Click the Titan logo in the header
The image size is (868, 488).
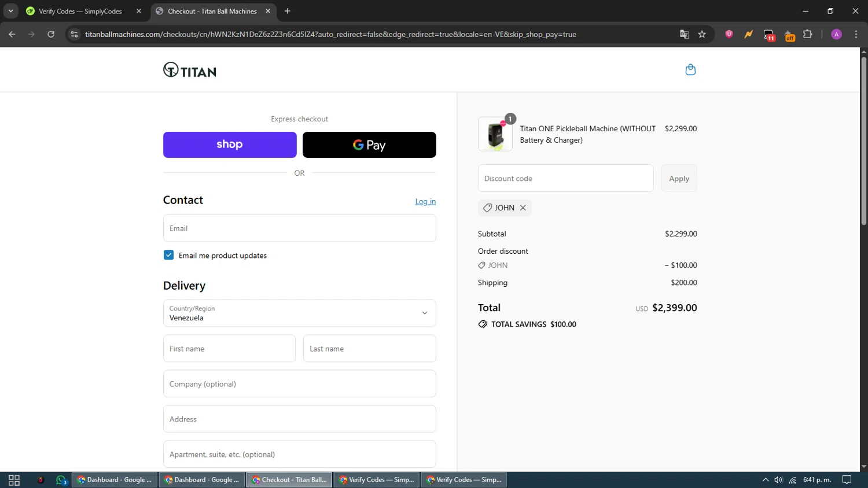tap(190, 70)
